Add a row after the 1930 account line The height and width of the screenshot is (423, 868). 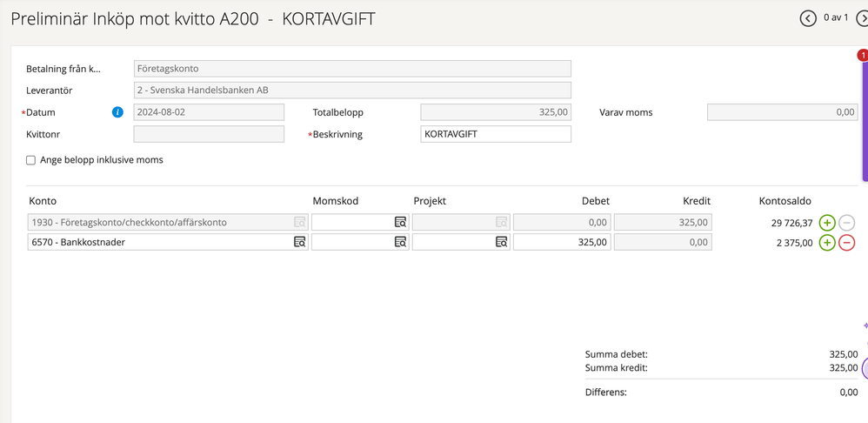pyautogui.click(x=827, y=222)
